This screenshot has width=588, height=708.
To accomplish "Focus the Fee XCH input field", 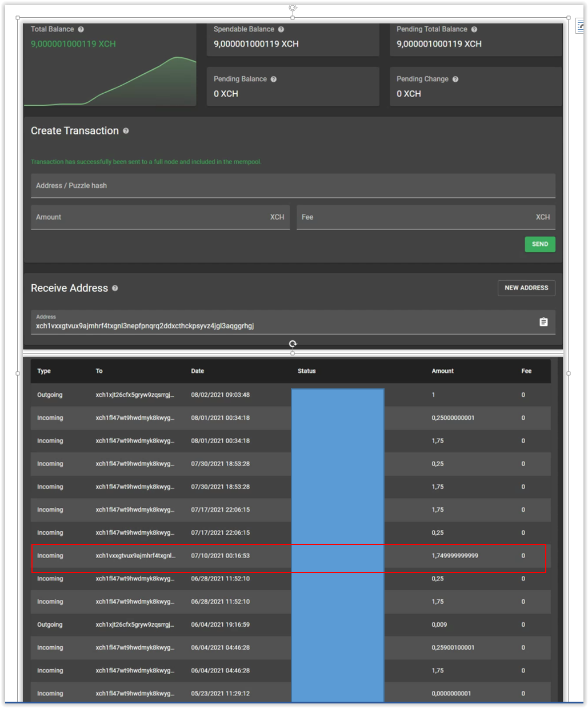I will (x=426, y=217).
